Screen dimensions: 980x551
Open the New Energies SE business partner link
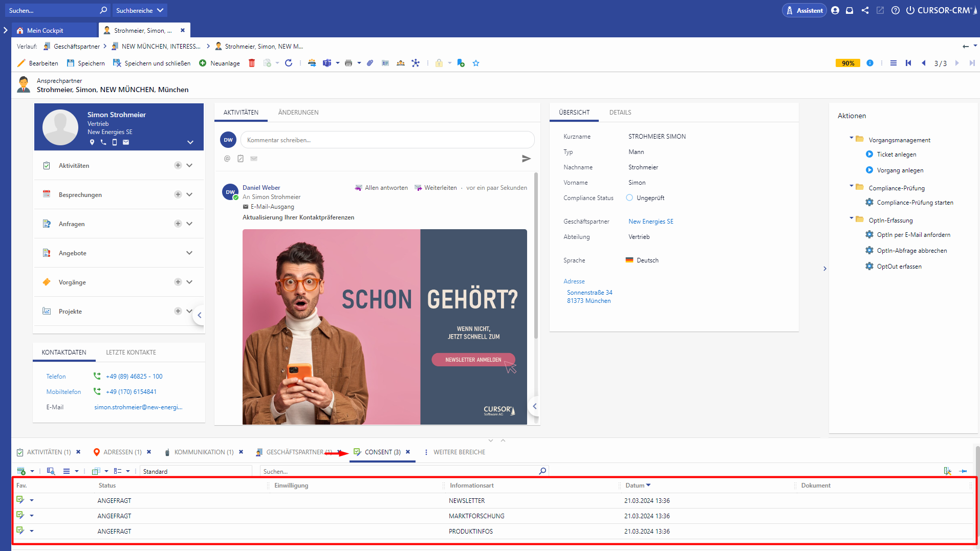(650, 222)
